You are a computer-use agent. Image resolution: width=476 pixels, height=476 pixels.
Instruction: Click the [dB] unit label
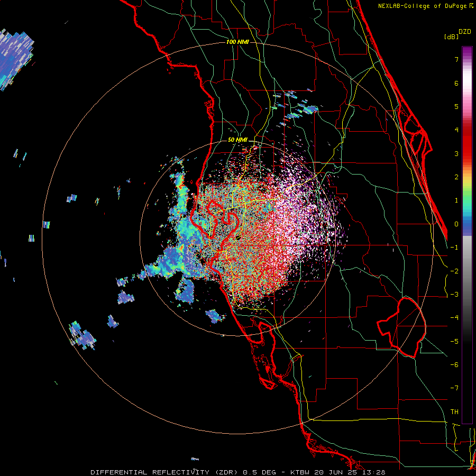point(451,37)
